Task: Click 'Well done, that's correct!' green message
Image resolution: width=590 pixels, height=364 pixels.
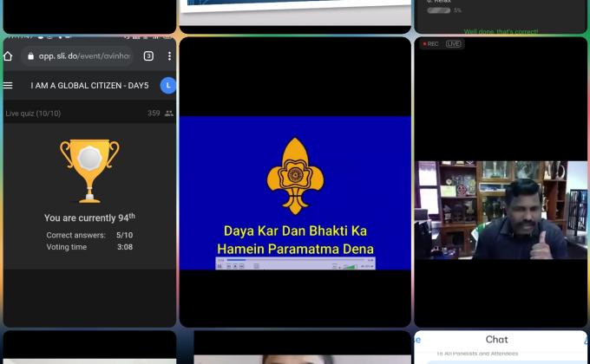Action: pos(501,31)
